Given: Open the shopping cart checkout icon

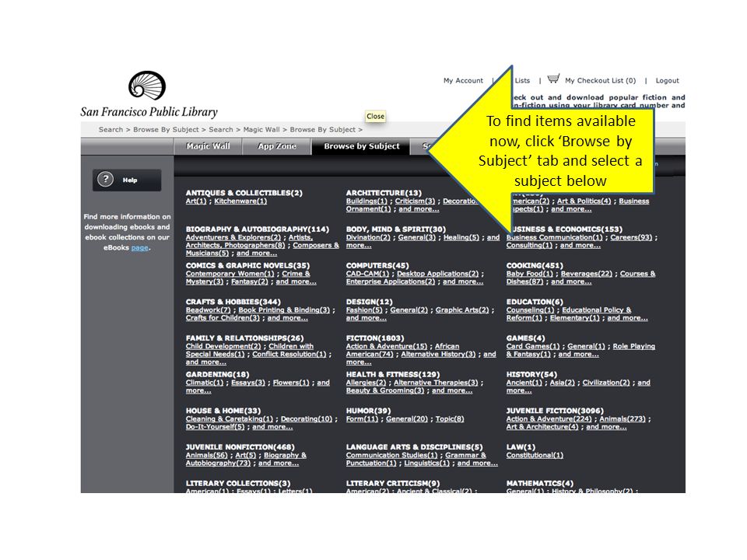Looking at the screenshot, I should (553, 79).
